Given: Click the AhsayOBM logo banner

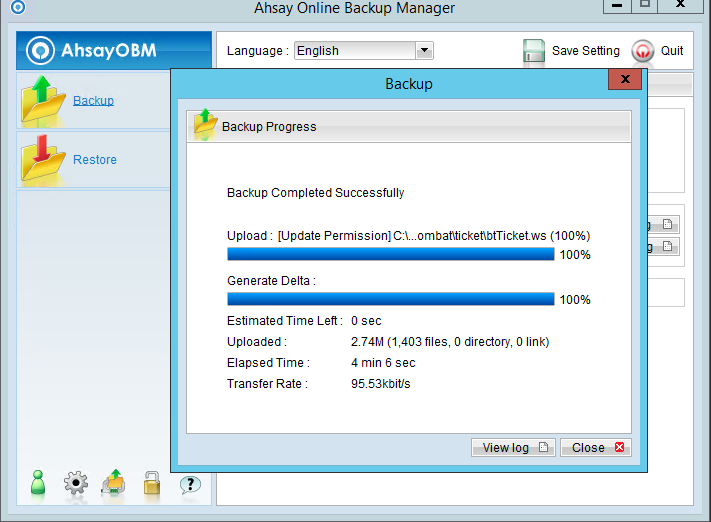Looking at the screenshot, I should [x=114, y=50].
